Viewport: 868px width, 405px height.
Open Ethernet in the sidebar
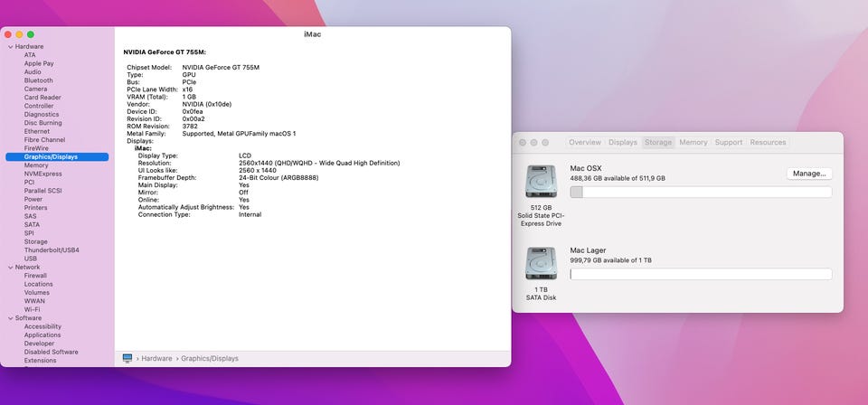point(37,132)
